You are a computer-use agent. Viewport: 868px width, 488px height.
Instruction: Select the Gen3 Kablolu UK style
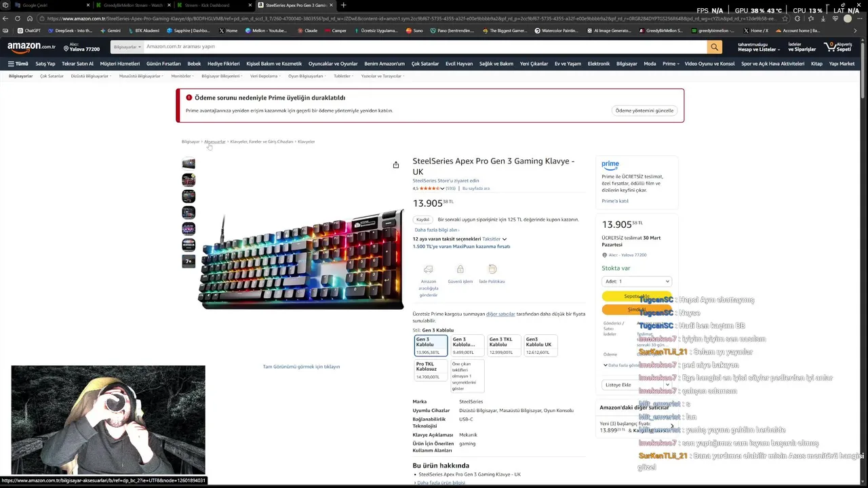541,346
